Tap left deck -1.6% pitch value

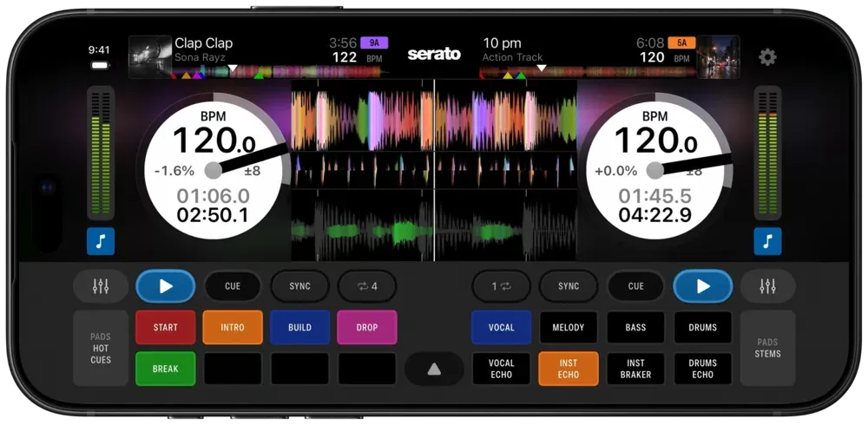pyautogui.click(x=174, y=171)
